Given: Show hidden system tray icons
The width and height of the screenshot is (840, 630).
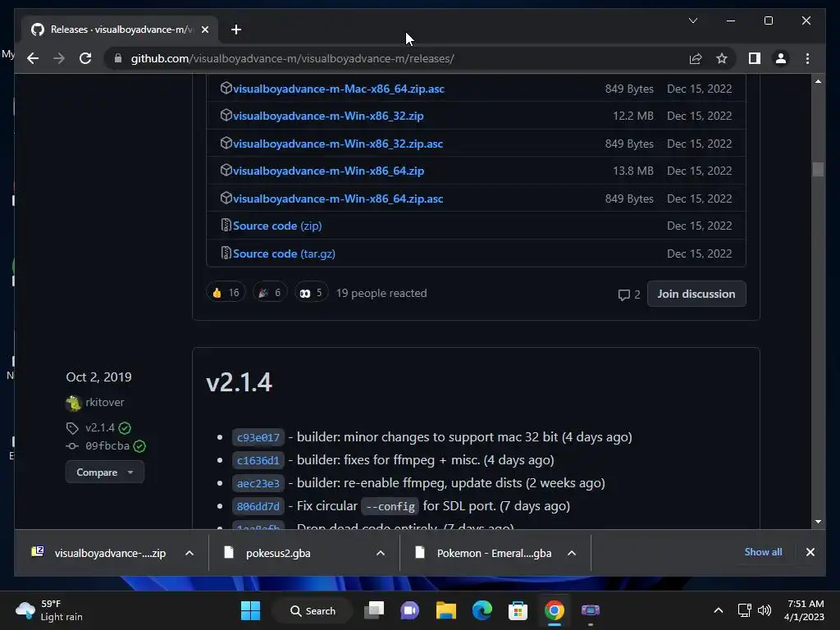Looking at the screenshot, I should [719, 610].
